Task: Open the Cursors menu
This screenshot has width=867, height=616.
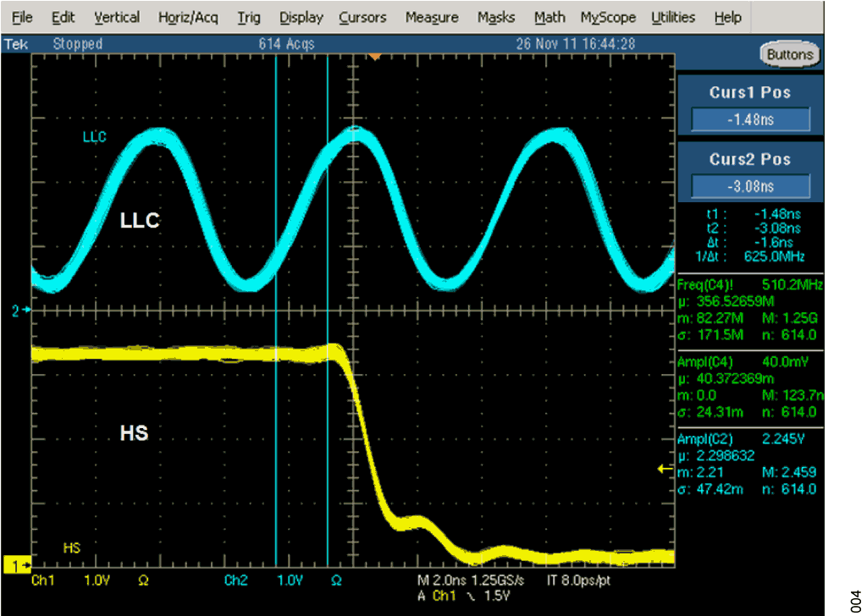Action: (362, 17)
